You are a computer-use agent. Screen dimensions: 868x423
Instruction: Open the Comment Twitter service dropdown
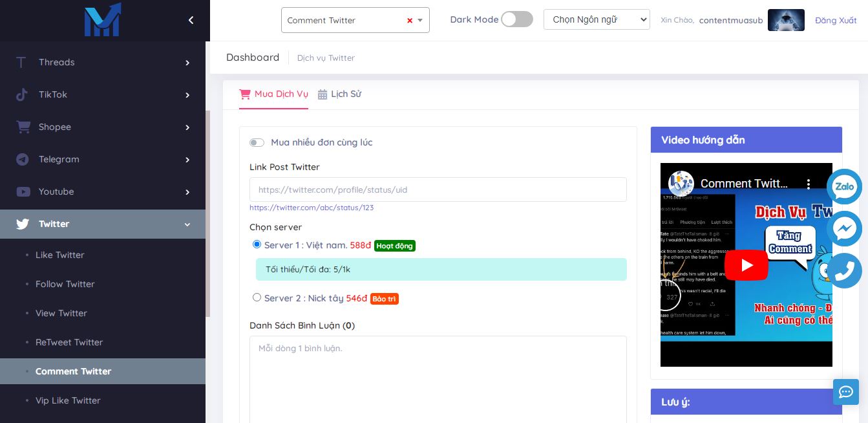pyautogui.click(x=355, y=20)
